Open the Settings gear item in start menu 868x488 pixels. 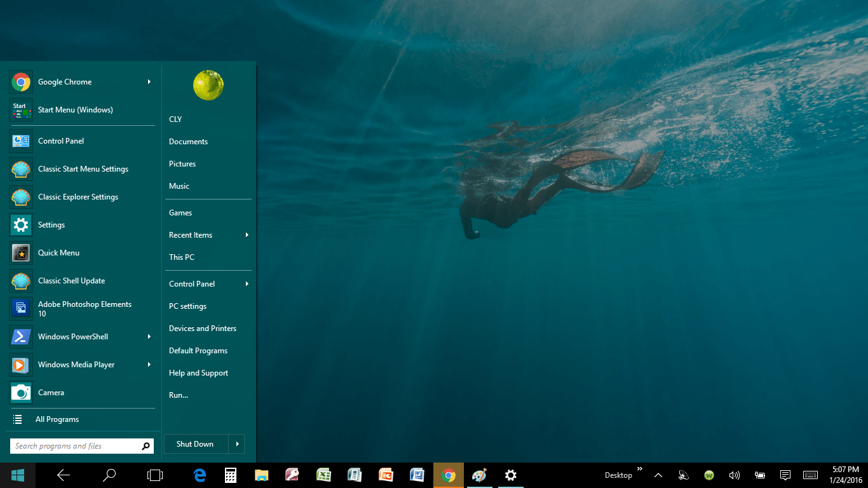[x=82, y=225]
